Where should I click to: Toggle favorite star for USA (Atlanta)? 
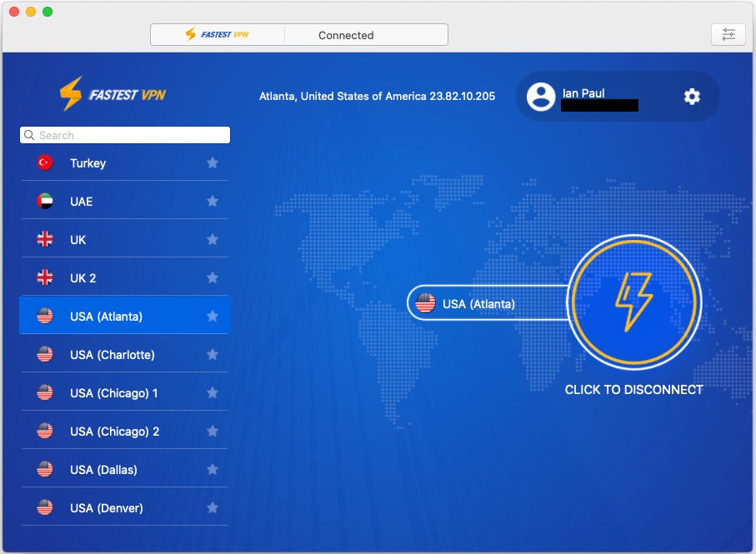[x=213, y=316]
